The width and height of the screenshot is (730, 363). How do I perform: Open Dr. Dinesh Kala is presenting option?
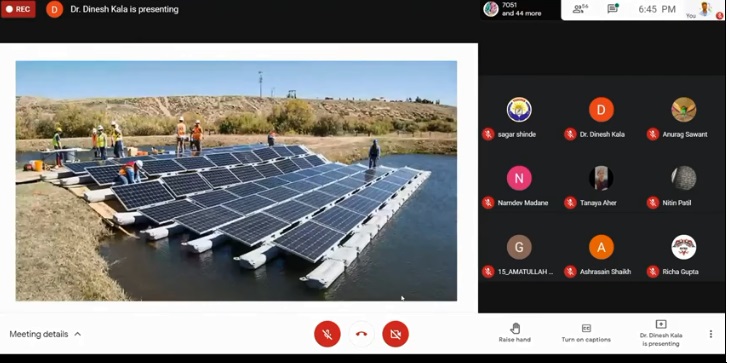[x=661, y=333]
